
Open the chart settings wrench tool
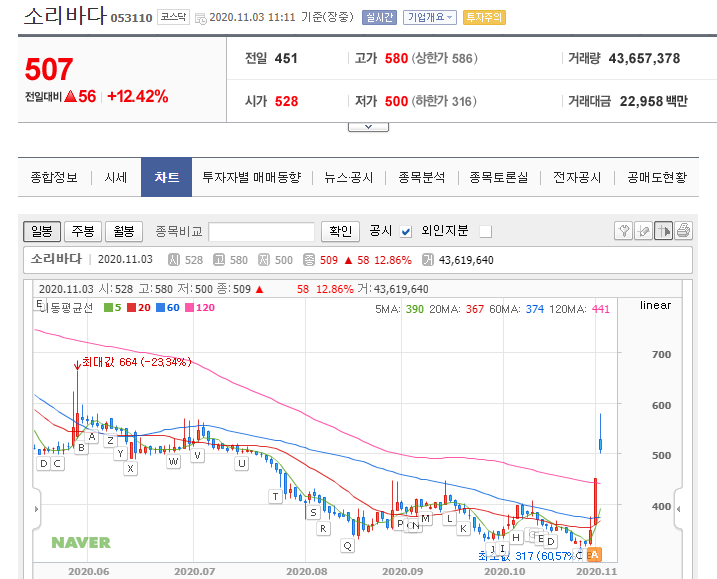click(x=623, y=231)
